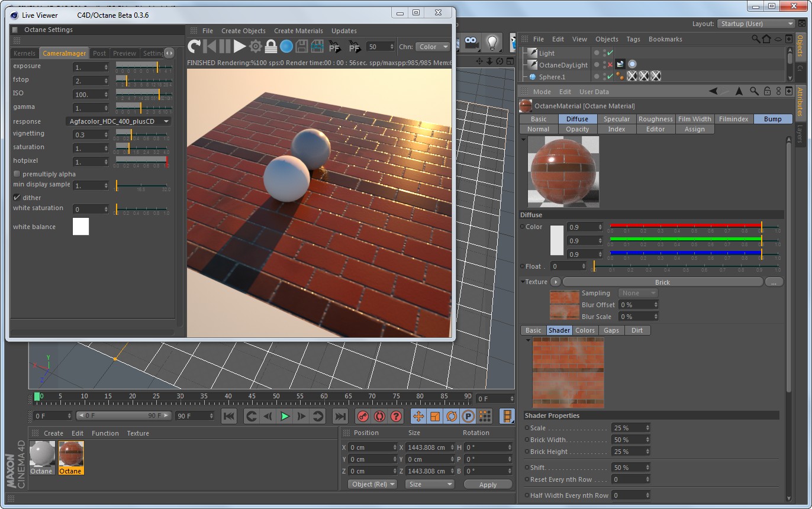The height and width of the screenshot is (509, 812).
Task: Go to the start of the timeline
Action: pos(229,416)
